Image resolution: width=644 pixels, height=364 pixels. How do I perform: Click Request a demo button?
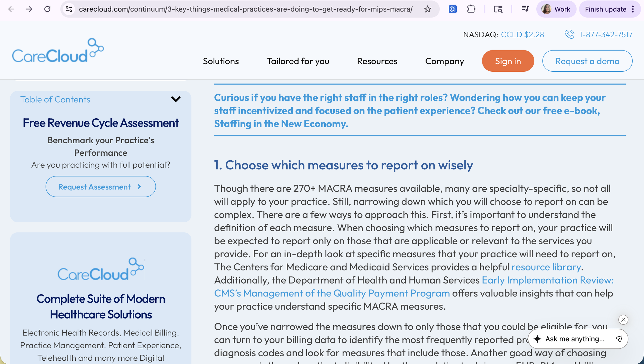pyautogui.click(x=587, y=61)
